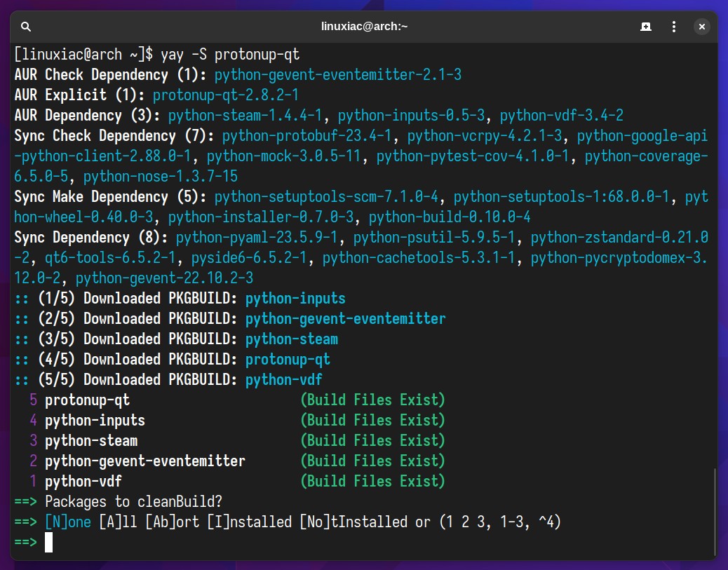Click python-pytest-cov-4.1.0-1 package text
728x570 pixels.
coord(473,156)
